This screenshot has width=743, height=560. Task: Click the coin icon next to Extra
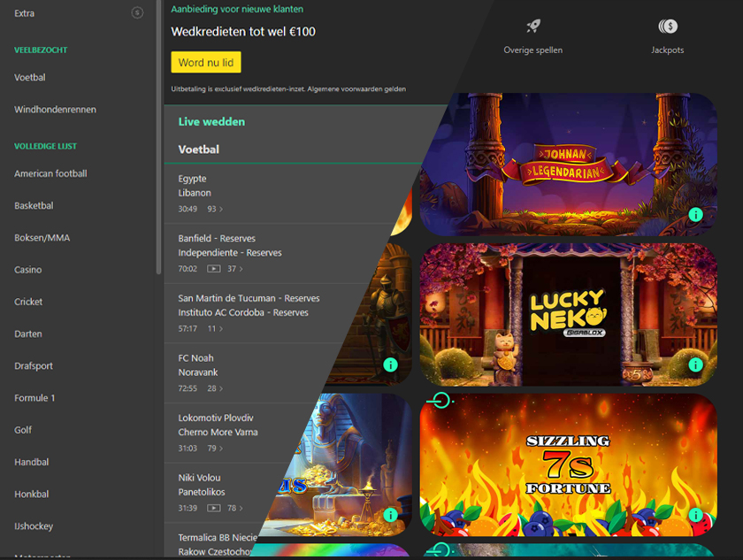138,13
